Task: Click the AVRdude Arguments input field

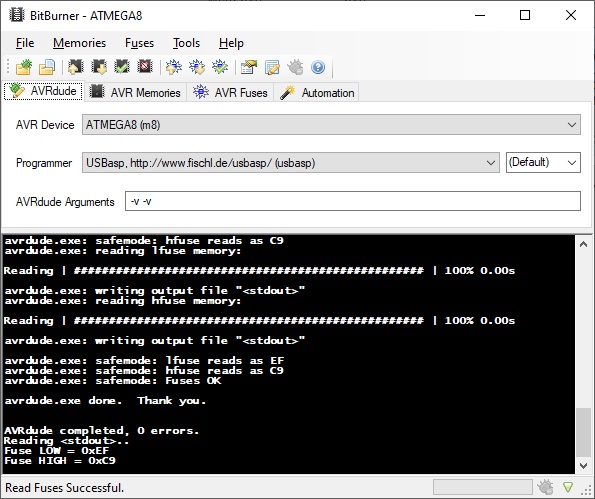Action: click(353, 201)
